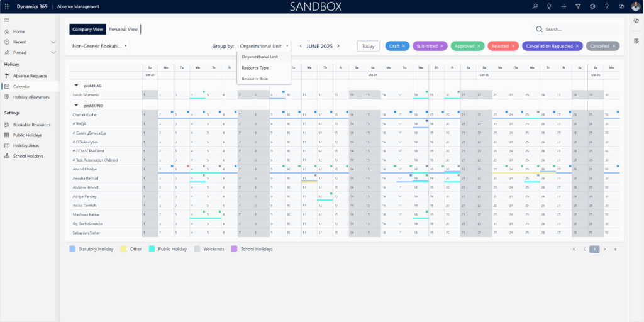Click the Bookable Resources icon
The height and width of the screenshot is (322, 644).
point(6,125)
